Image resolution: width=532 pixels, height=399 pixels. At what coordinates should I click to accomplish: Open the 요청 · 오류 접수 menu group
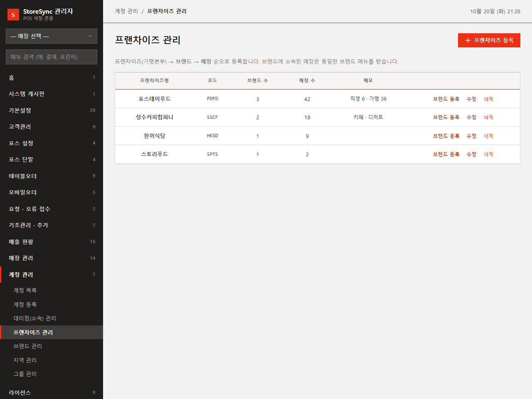[52, 209]
